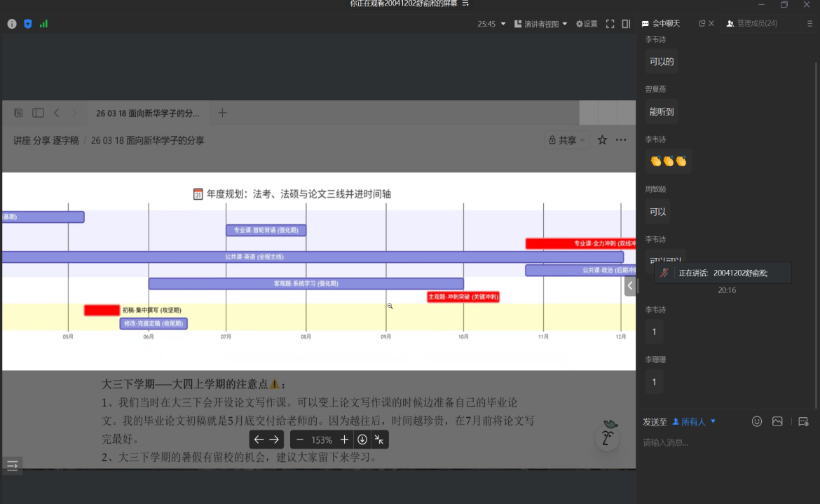
Task: Close the 会中聊天 chat panel
Action: pos(711,24)
